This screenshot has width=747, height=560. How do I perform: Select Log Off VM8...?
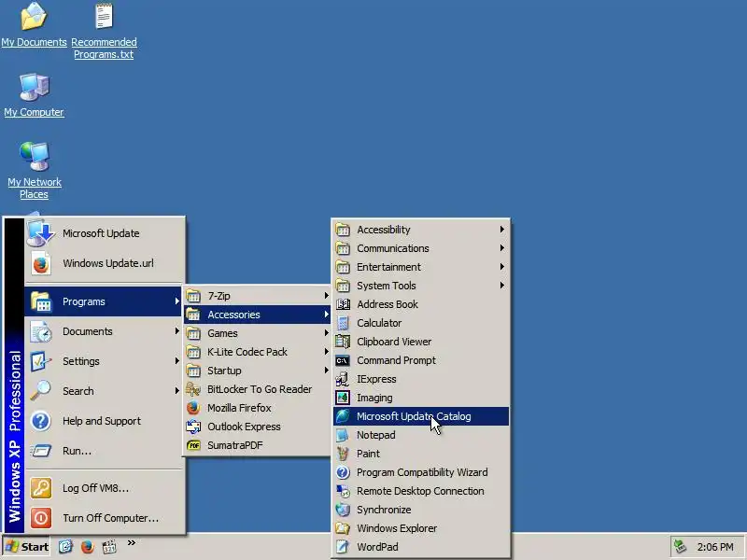pyautogui.click(x=104, y=488)
